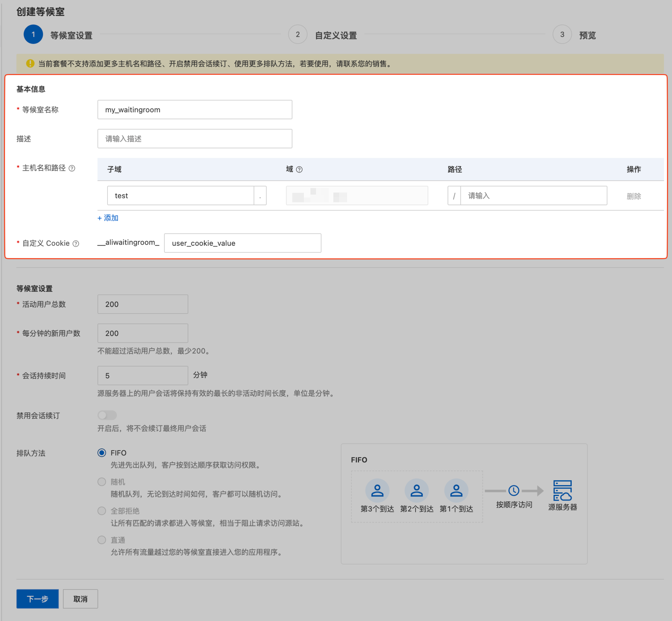This screenshot has height=621, width=672.
Task: Click the help icon next to 域 header
Action: pos(299,169)
